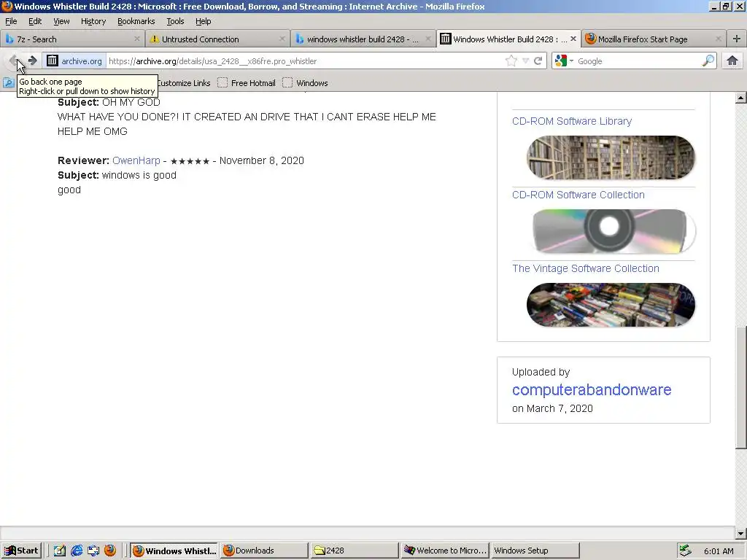Open uploader computerabandonware profile
This screenshot has width=747, height=560.
[x=592, y=389]
